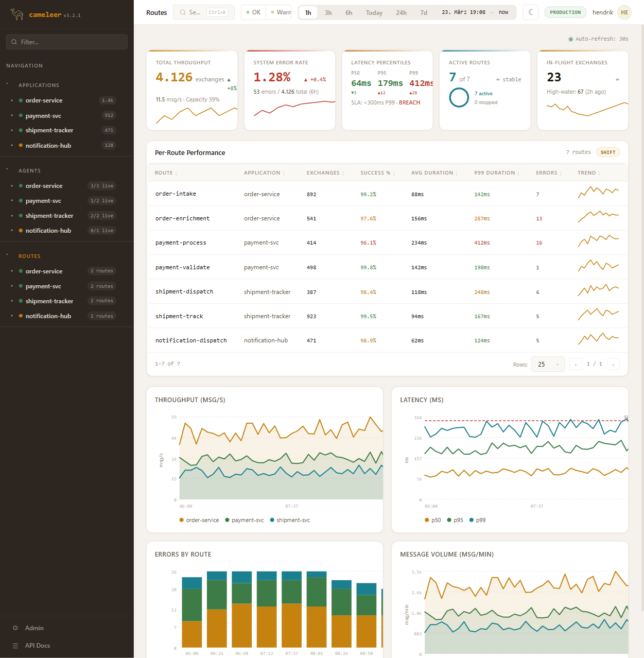644x658 pixels.
Task: Open the Rows per page dropdown
Action: pos(548,365)
